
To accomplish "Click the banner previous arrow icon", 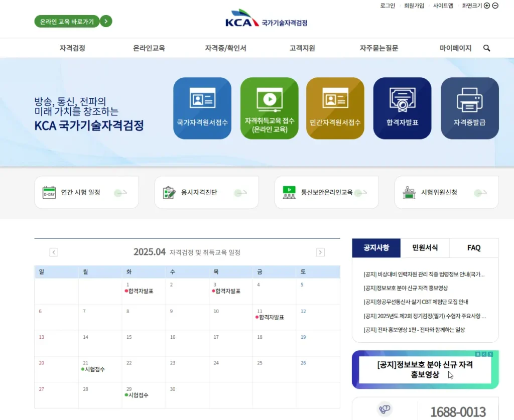I will click(484, 354).
